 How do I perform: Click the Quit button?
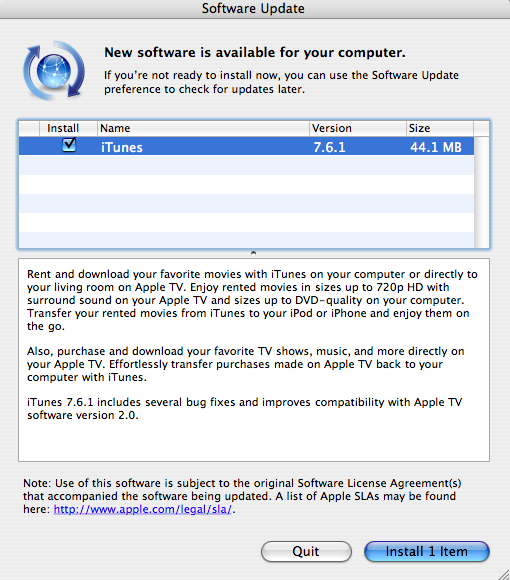click(x=306, y=552)
